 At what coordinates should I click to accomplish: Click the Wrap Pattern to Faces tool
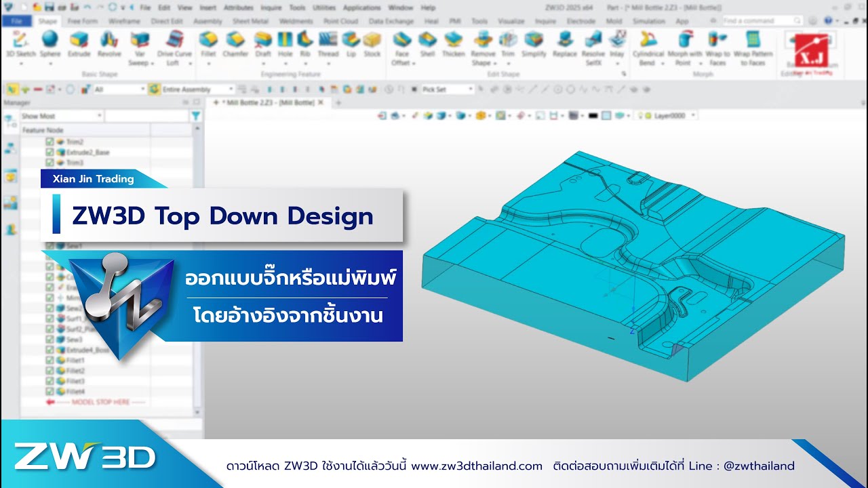(753, 47)
